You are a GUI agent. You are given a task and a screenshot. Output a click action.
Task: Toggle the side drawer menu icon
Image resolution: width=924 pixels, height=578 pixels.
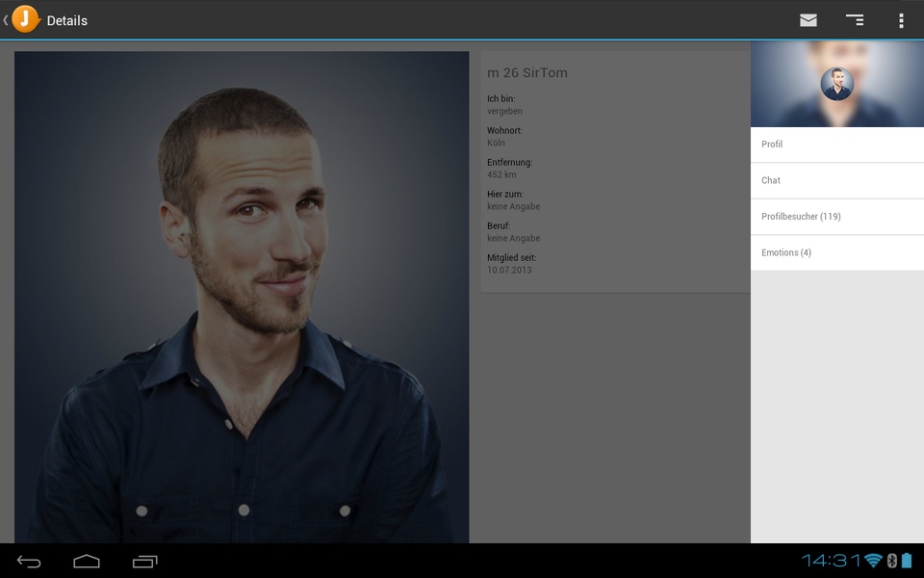pos(855,20)
